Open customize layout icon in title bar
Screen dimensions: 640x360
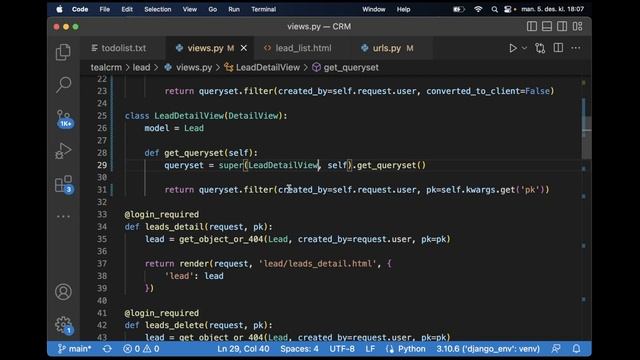point(577,27)
